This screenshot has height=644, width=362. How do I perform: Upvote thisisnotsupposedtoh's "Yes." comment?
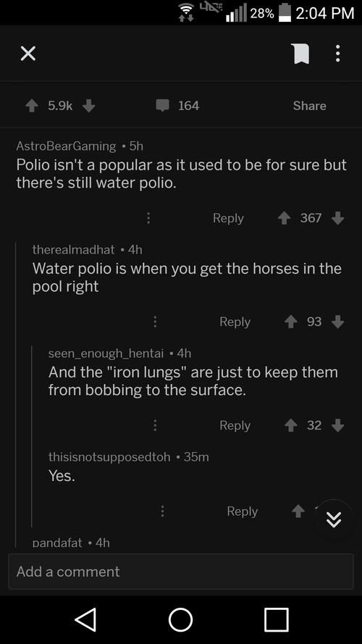pyautogui.click(x=298, y=511)
